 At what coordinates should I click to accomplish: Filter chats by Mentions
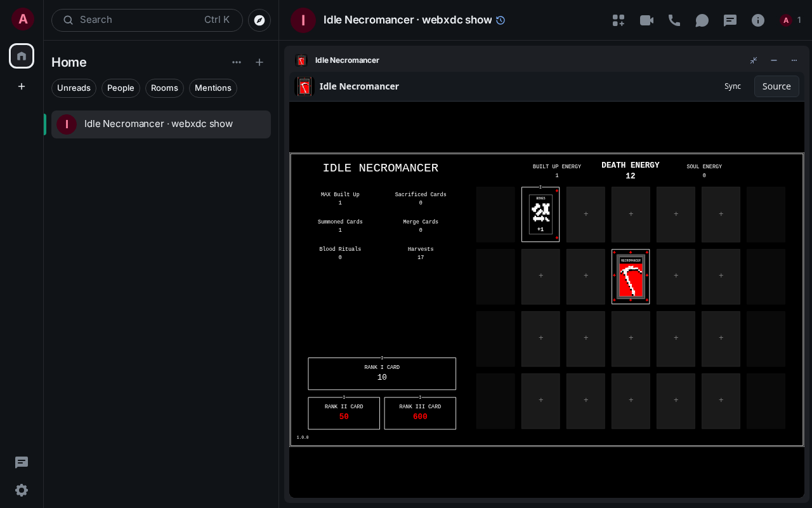(x=213, y=88)
